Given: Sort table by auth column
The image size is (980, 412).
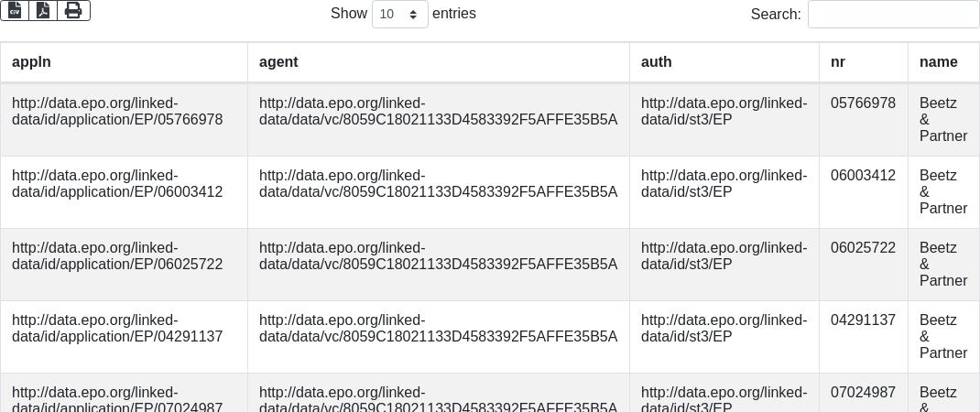Looking at the screenshot, I should coord(656,62).
